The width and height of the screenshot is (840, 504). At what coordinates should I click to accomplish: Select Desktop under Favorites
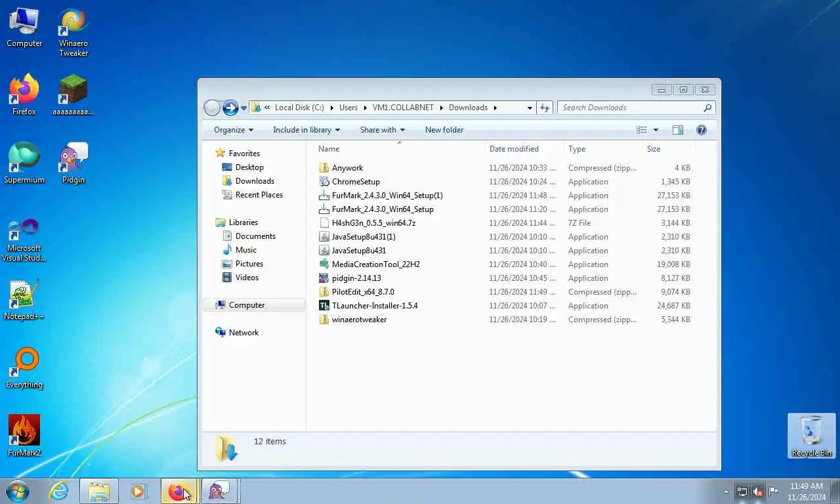(249, 167)
